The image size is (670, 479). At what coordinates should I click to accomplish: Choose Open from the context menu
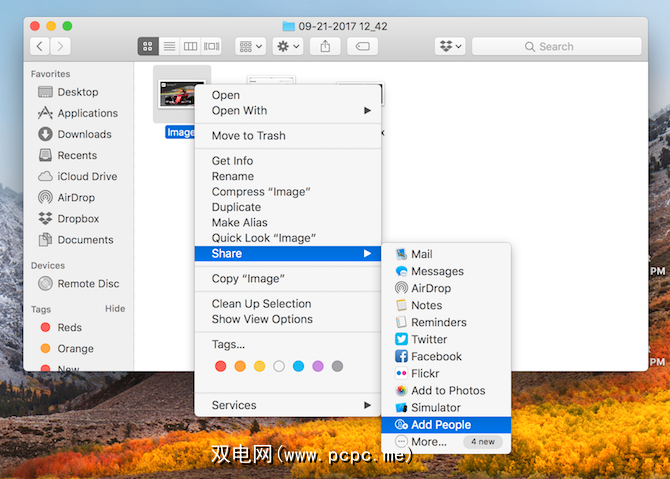click(288, 95)
